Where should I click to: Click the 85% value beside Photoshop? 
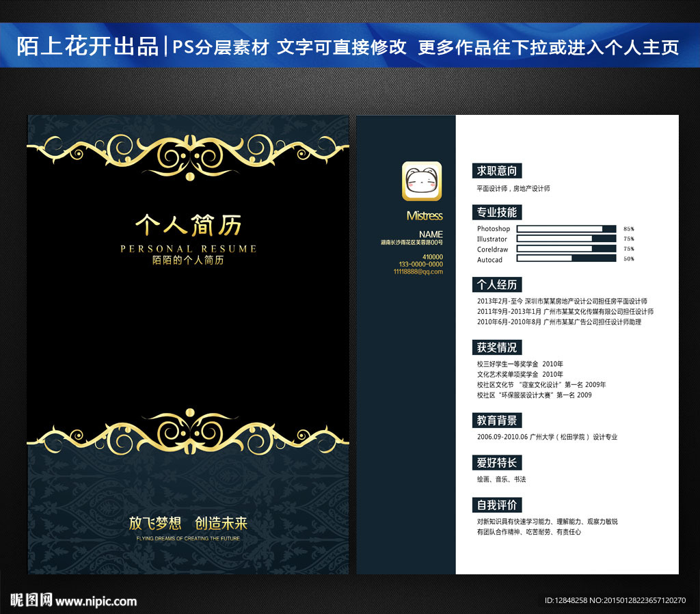click(x=629, y=228)
